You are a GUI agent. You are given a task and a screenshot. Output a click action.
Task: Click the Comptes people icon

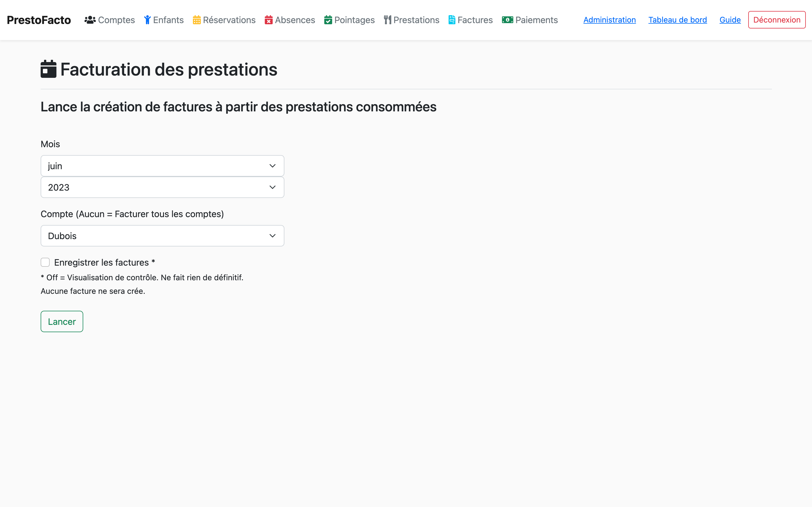(x=90, y=20)
